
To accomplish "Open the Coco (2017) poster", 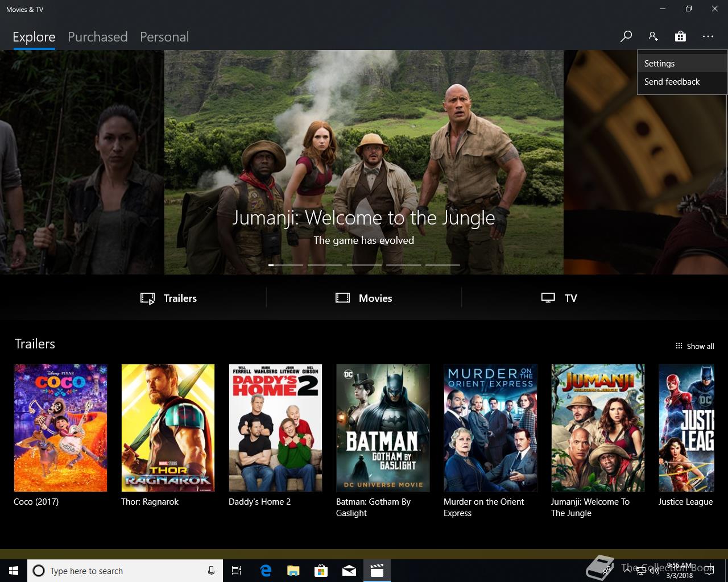I will [60, 428].
